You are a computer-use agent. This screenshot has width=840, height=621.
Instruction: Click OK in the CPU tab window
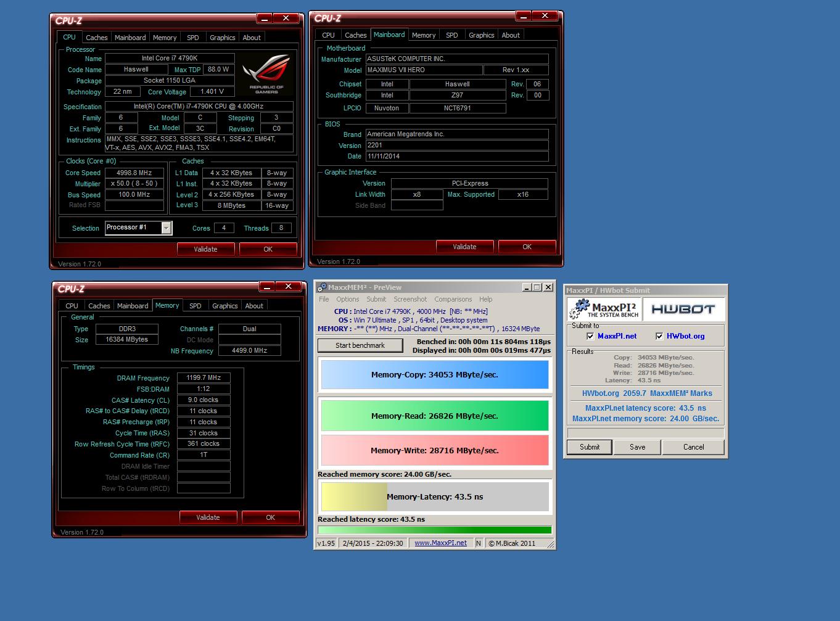pos(268,249)
